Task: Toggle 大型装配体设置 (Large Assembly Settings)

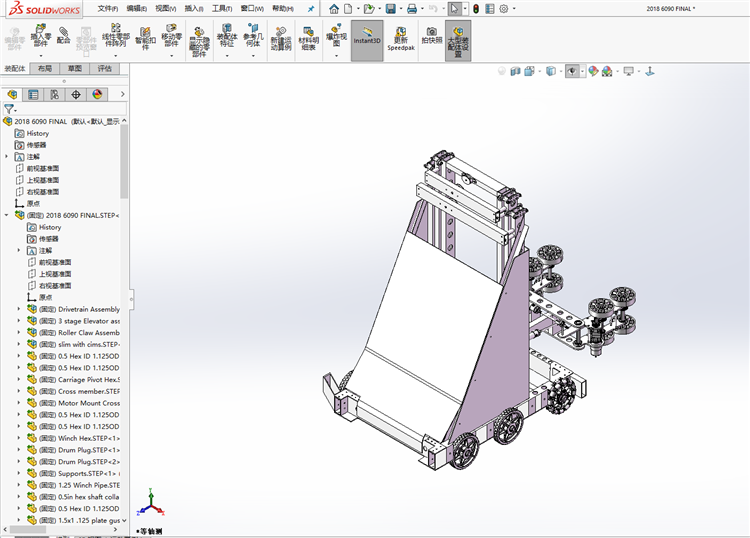Action: coord(458,41)
